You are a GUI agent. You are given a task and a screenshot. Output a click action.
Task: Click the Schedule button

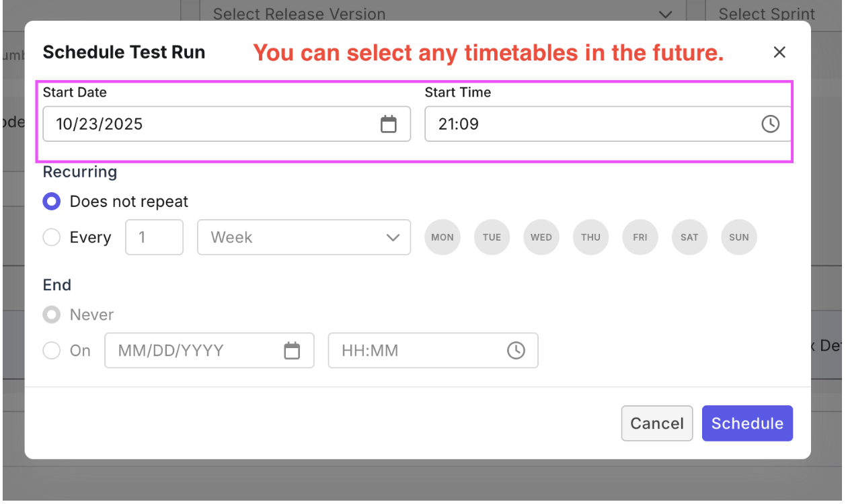tap(747, 423)
